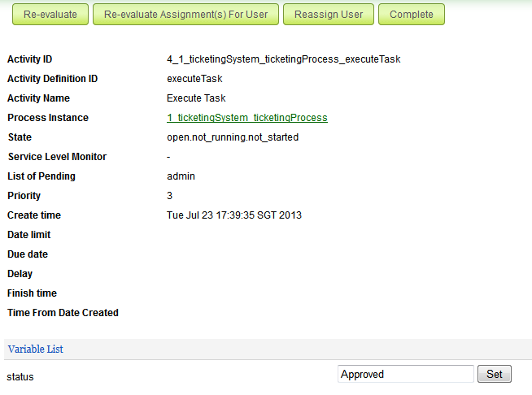Open the 1_ticketingSystem_ticketingProcess process instance link
The height and width of the screenshot is (395, 532).
246,118
